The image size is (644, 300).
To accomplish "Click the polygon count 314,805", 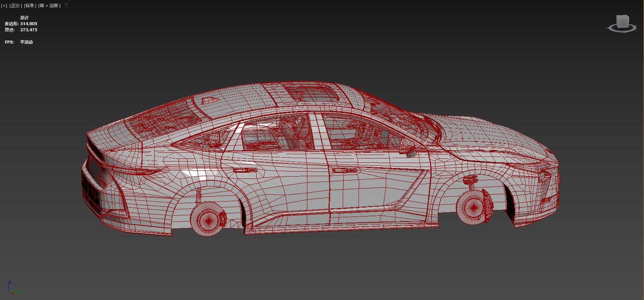I will (29, 24).
